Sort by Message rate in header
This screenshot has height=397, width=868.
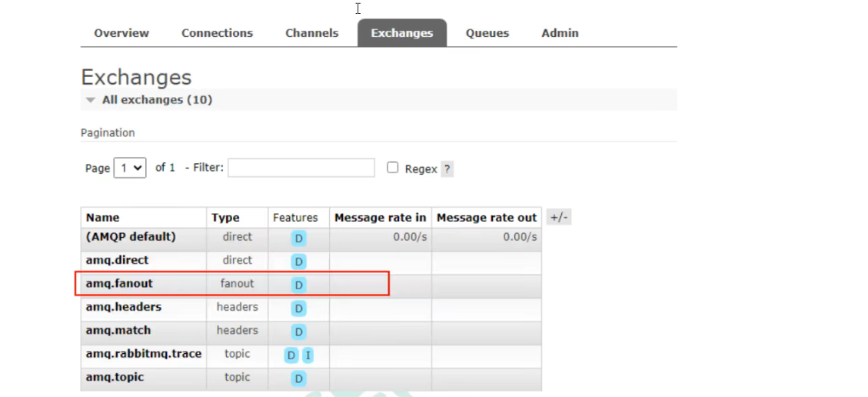pyautogui.click(x=381, y=218)
